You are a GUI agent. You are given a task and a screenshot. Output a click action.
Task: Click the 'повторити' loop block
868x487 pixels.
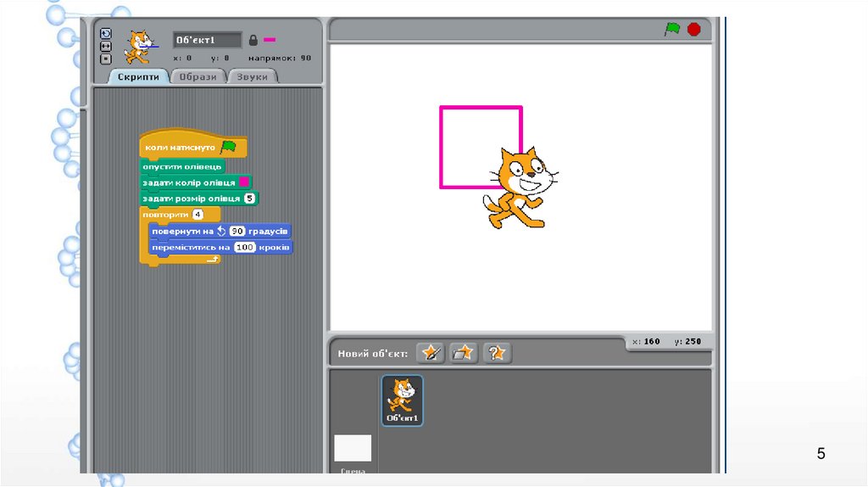click(x=180, y=215)
